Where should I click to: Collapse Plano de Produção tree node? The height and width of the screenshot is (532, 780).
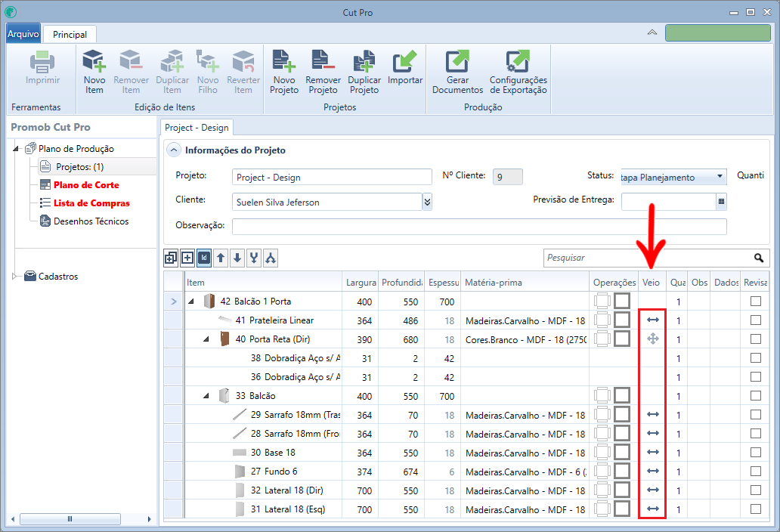click(16, 149)
